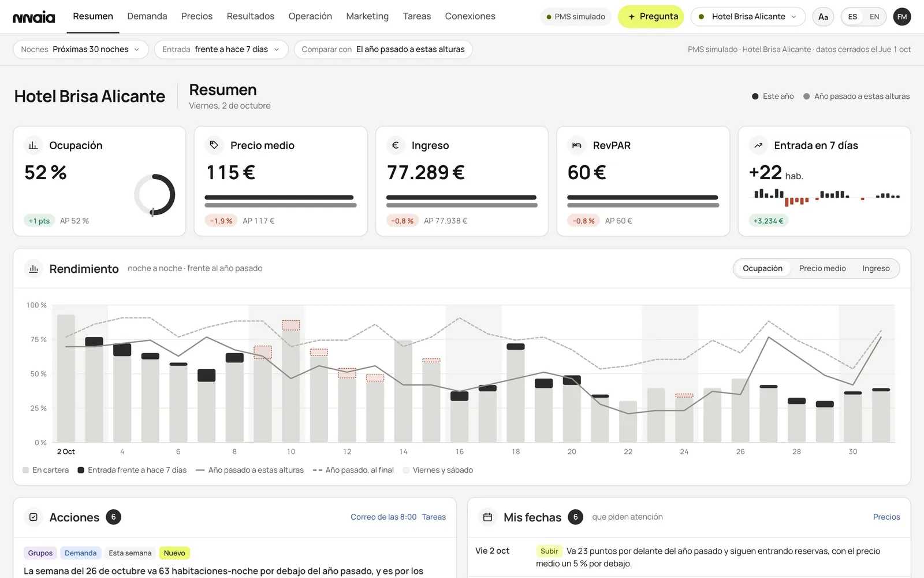Click the Pregunta button
The width and height of the screenshot is (924, 578).
pos(651,17)
